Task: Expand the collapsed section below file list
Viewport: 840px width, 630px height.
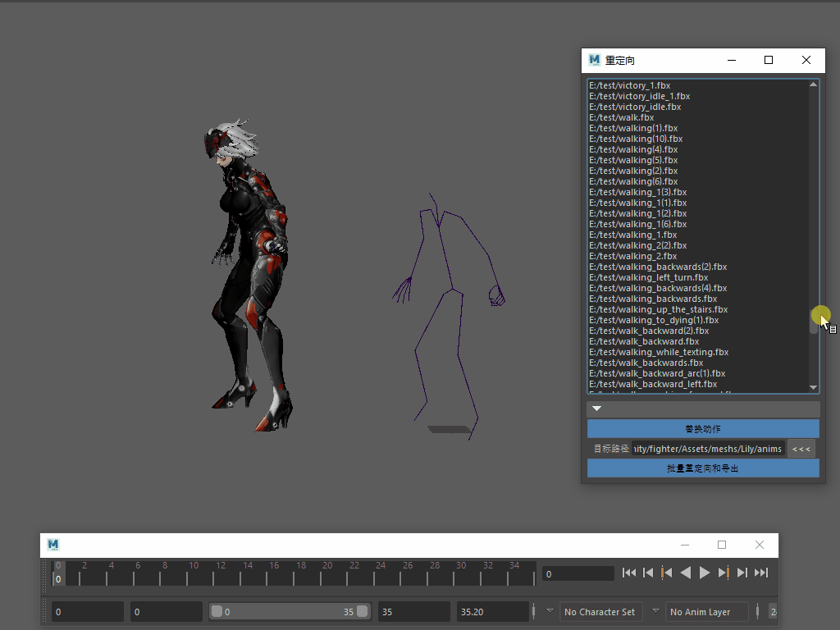Action: point(597,409)
